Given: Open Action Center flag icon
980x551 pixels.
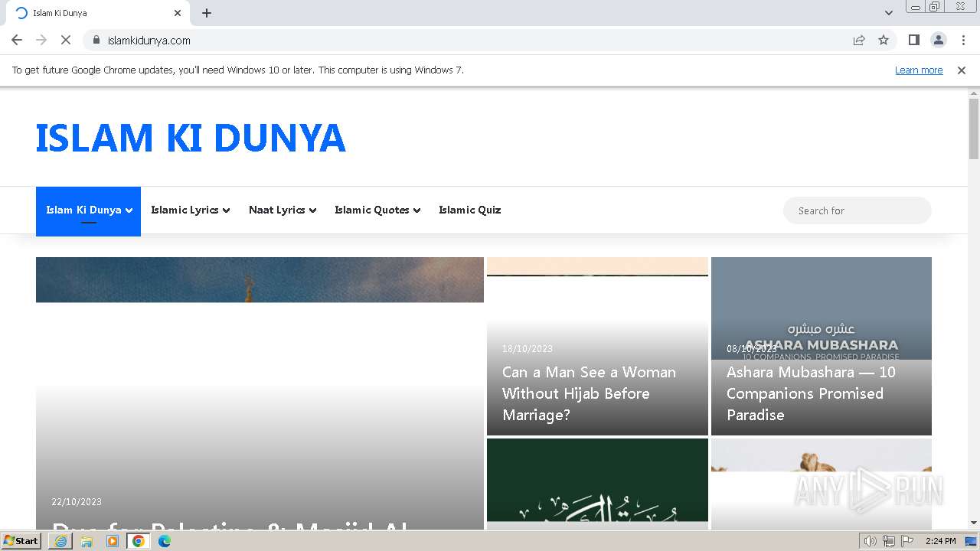Looking at the screenshot, I should pos(907,541).
